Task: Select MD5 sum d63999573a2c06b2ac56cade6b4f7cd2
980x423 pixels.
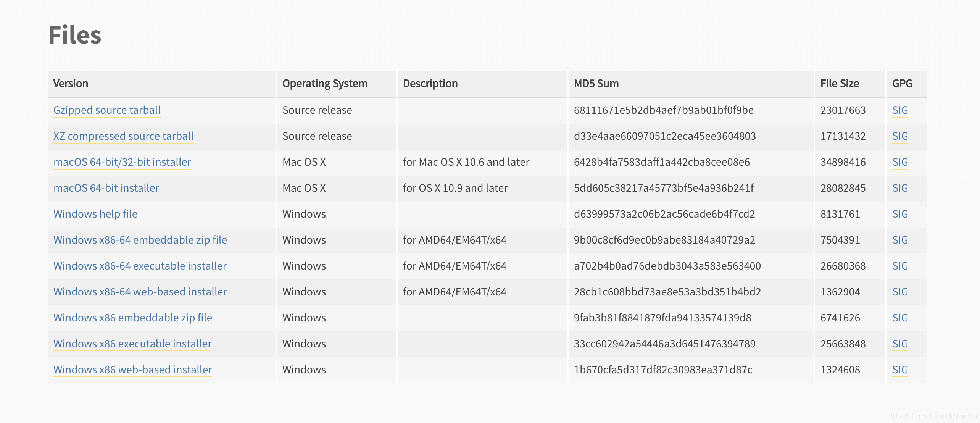Action: (664, 214)
